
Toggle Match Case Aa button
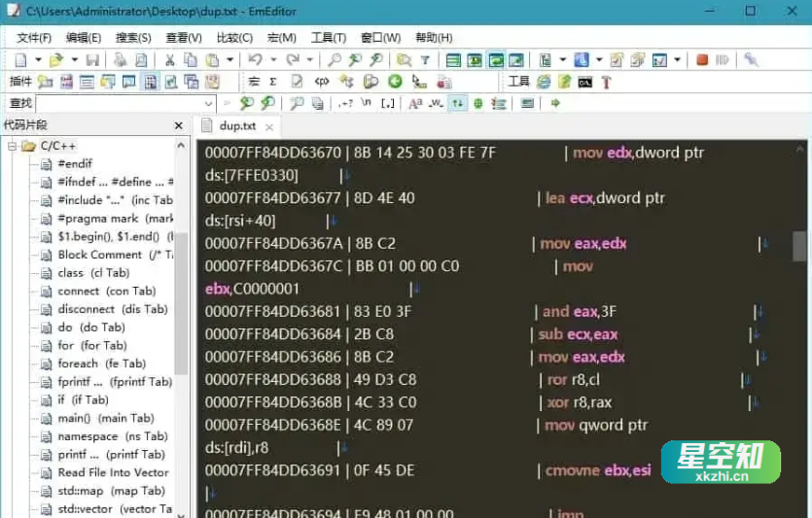pos(415,103)
